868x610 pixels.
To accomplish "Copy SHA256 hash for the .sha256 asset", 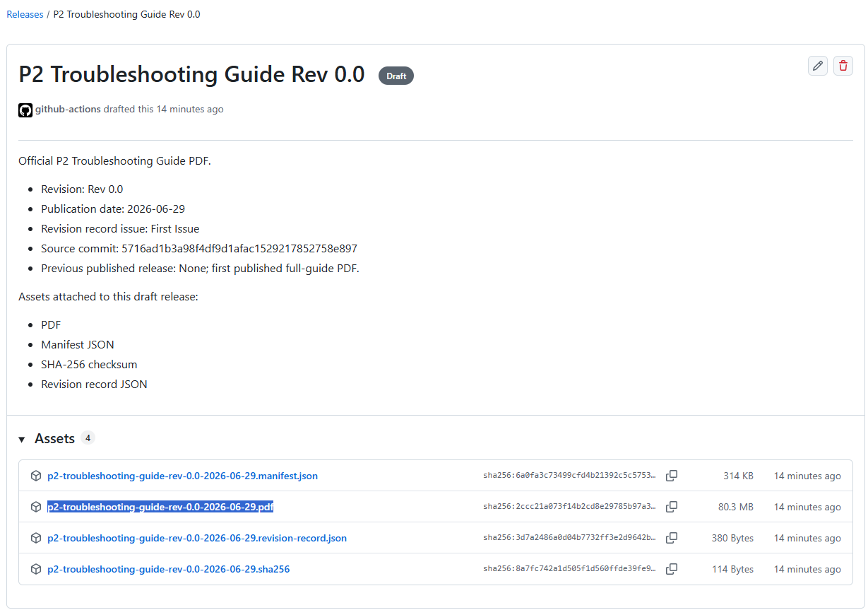I will 672,569.
